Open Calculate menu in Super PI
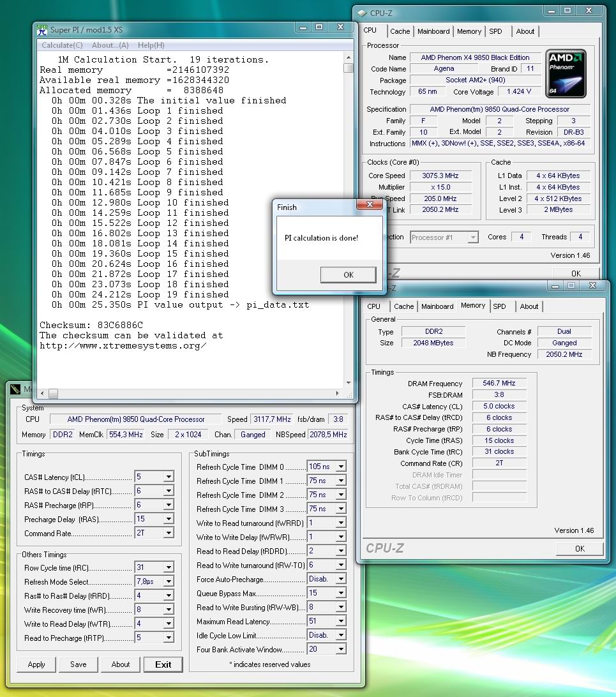Screen dimensions: 616x697 coord(62,45)
